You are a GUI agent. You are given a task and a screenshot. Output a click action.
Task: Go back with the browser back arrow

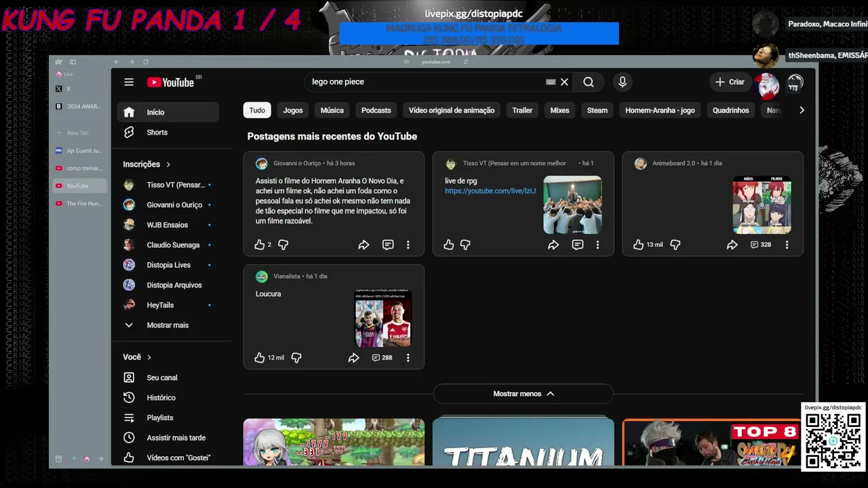point(117,62)
